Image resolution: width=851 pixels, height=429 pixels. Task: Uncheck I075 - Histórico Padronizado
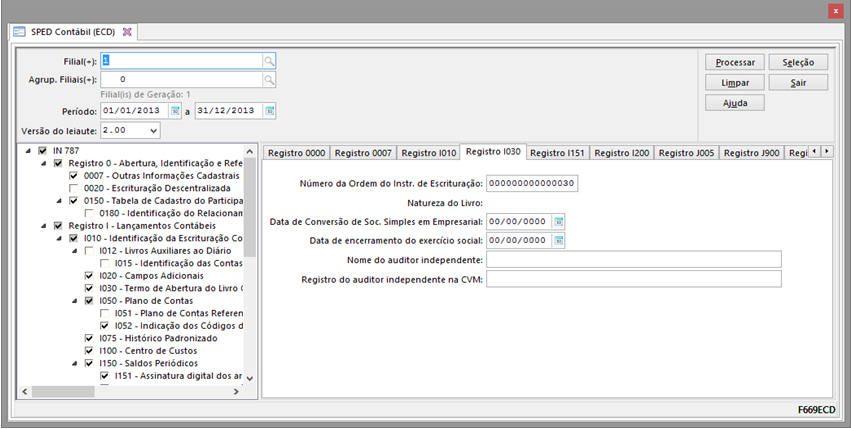89,338
